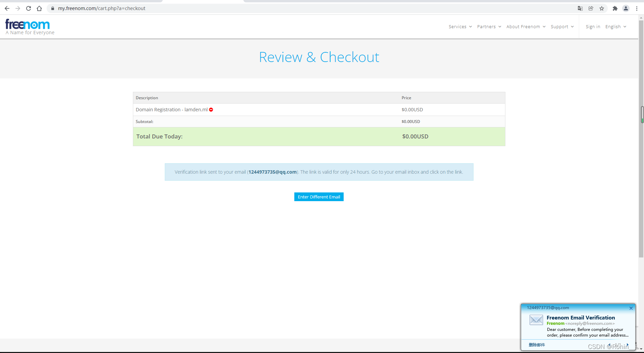
Task: Open Freenom Email Verification notification title
Action: coord(581,317)
